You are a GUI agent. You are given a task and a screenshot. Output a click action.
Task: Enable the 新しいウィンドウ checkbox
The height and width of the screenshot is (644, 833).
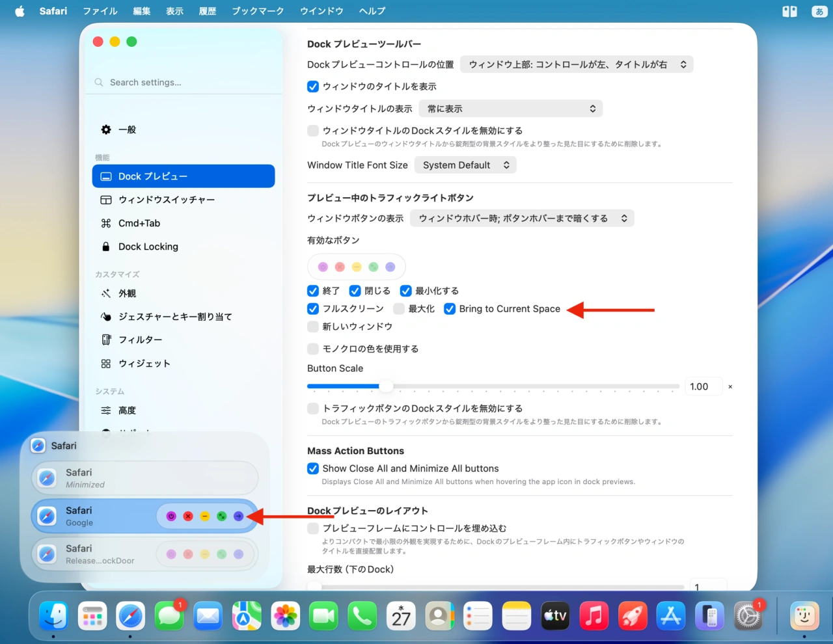click(x=313, y=327)
